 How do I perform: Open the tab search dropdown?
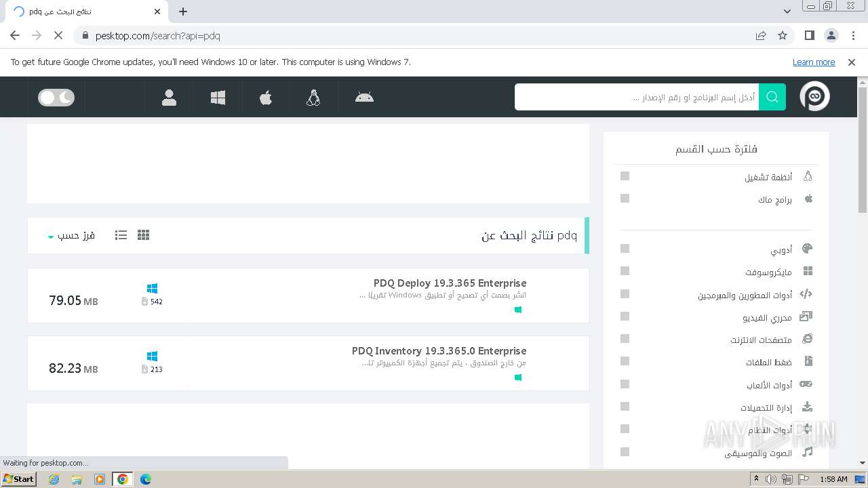(x=787, y=12)
